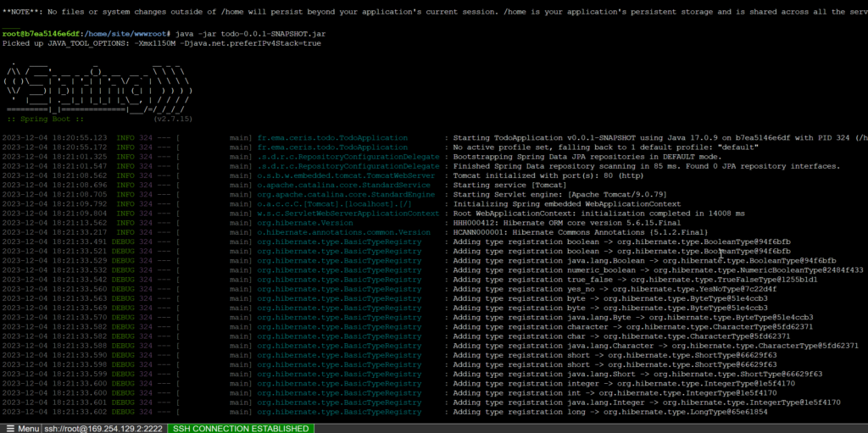Click the hamburger icon beside Menu
The height and width of the screenshot is (433, 868).
click(11, 429)
